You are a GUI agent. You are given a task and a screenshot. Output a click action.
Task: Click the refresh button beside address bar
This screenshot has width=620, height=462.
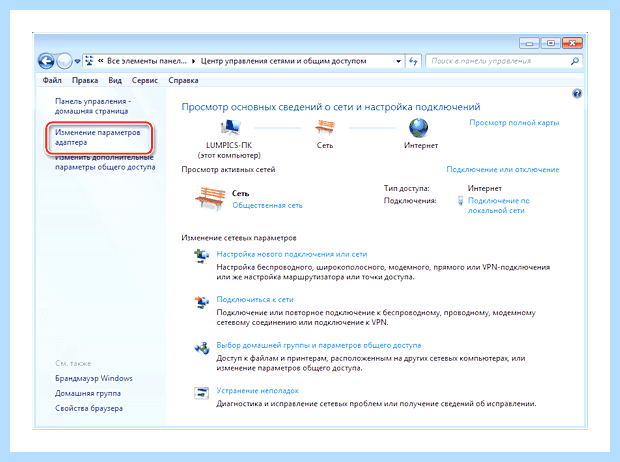[413, 61]
